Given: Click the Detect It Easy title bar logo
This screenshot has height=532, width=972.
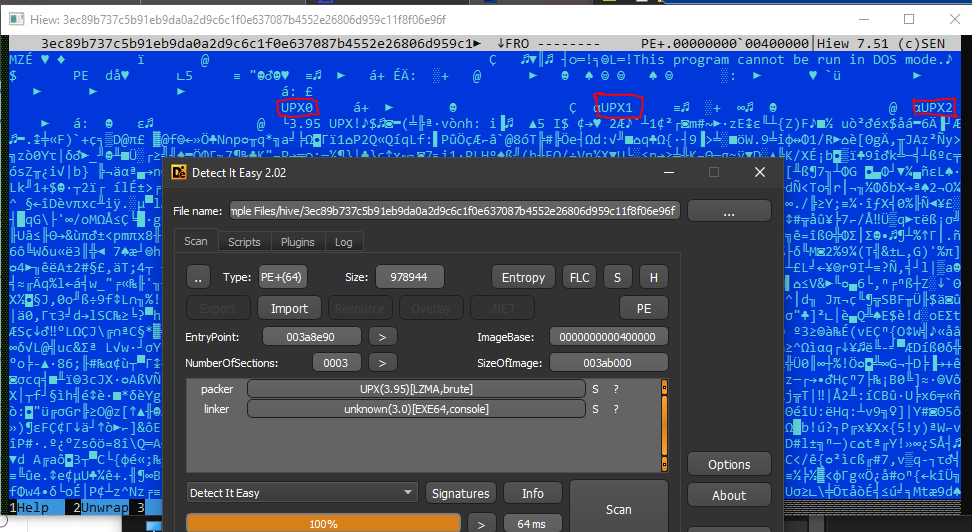Looking at the screenshot, I should tap(181, 173).
